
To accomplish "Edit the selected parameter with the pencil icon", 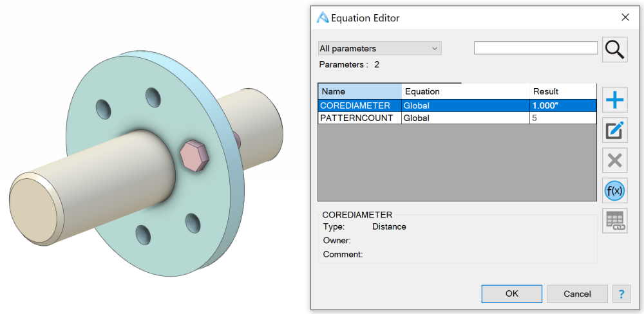I will click(x=614, y=130).
